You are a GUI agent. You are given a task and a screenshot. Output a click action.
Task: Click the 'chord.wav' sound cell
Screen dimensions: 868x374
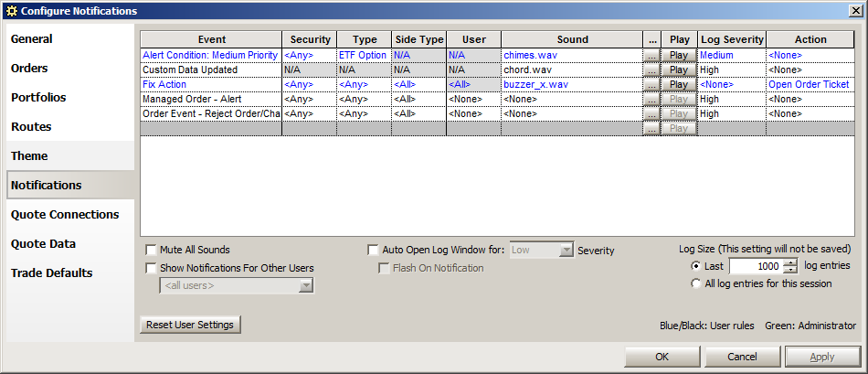point(572,69)
